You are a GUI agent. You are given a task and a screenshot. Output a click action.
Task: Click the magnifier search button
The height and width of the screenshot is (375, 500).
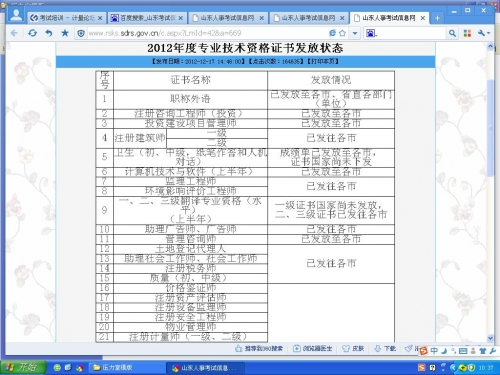tap(452, 33)
